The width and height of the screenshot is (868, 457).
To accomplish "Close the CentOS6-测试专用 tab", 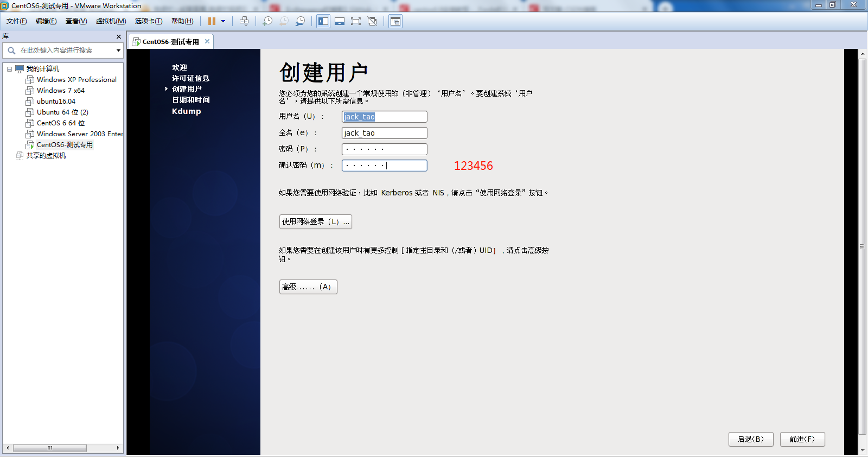I will tap(207, 41).
